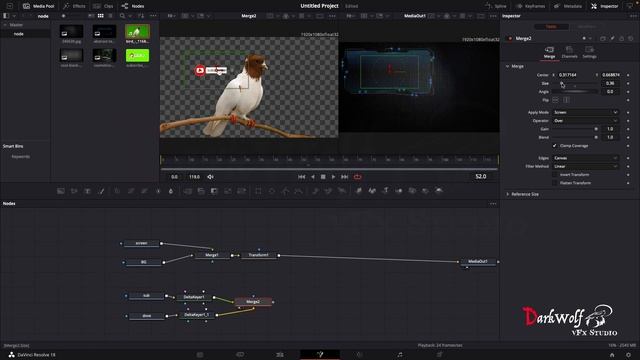Adjust the Gain slider in the Inspector

click(x=576, y=129)
